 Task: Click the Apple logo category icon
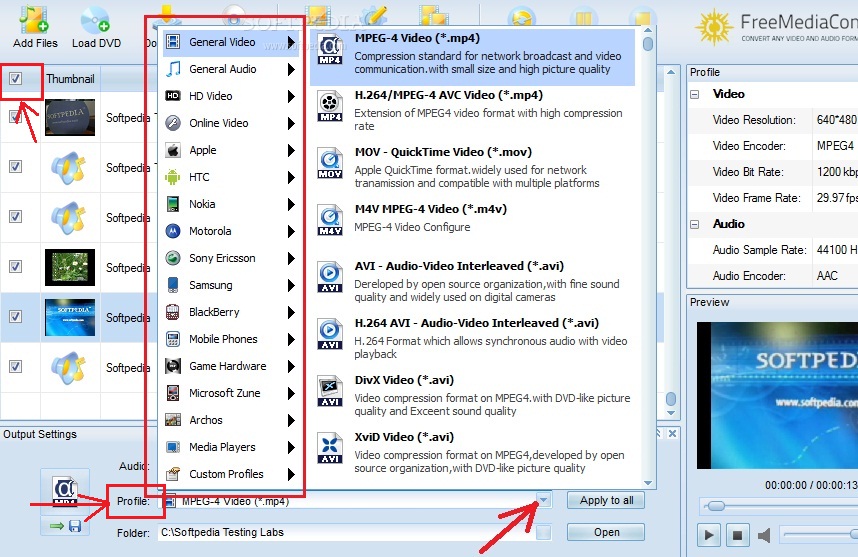tap(173, 150)
